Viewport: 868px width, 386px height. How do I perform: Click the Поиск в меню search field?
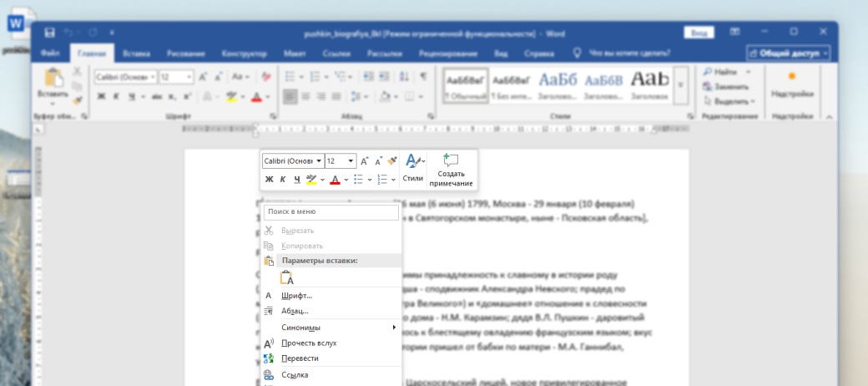pyautogui.click(x=331, y=212)
